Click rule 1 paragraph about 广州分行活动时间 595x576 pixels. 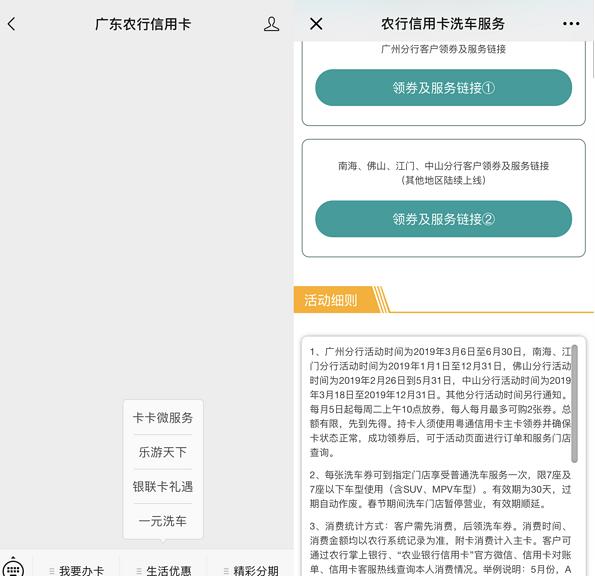point(440,402)
